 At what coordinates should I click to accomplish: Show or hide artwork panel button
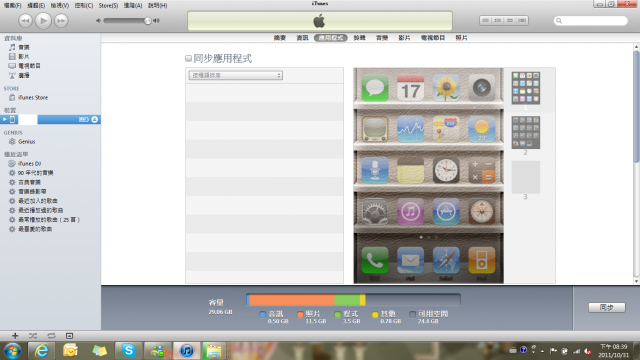tap(69, 336)
